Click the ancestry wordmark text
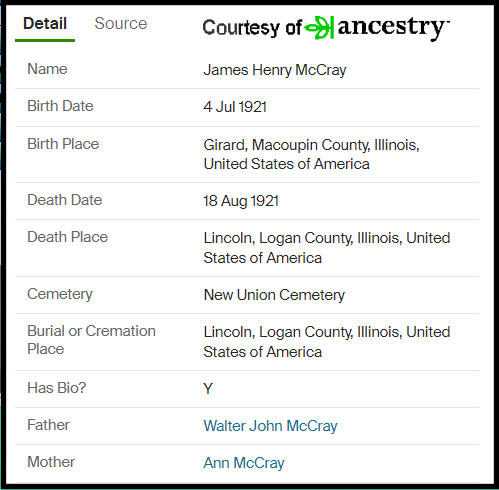 coord(393,28)
